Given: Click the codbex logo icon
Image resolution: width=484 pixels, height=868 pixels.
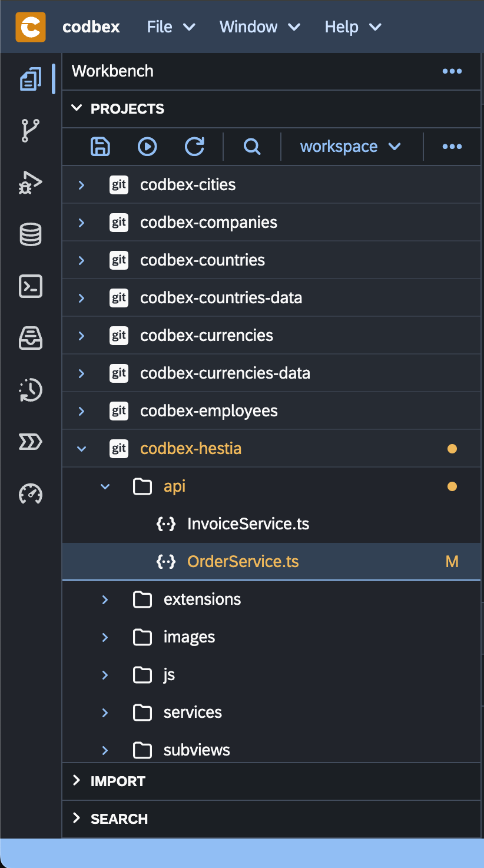Looking at the screenshot, I should click(31, 27).
